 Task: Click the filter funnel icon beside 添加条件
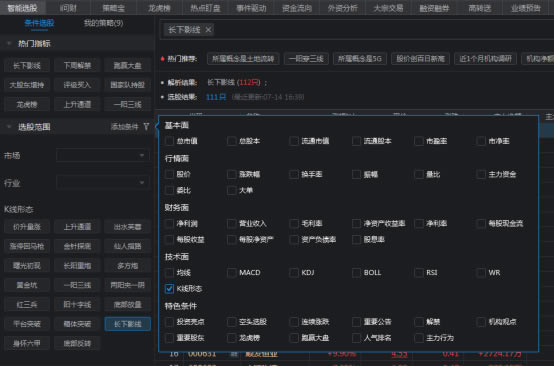tap(146, 126)
